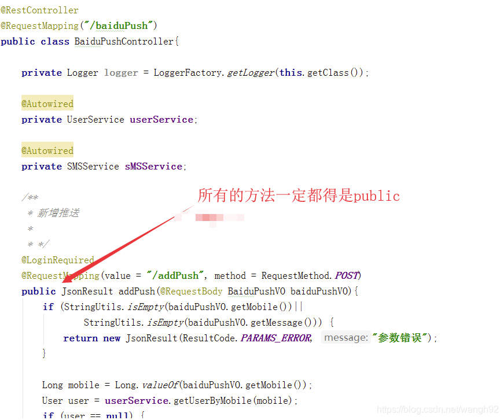
Task: Select the public keyword on addPush
Action: 38,291
